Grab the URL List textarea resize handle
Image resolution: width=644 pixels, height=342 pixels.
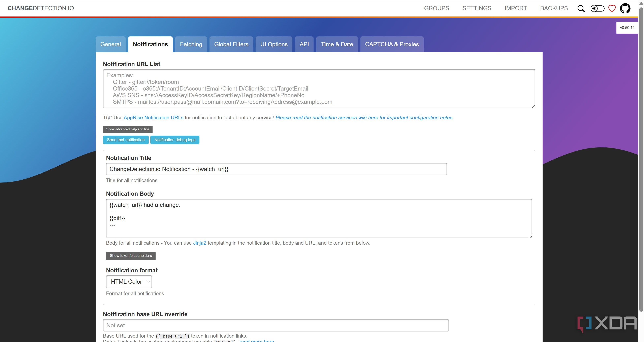click(534, 106)
